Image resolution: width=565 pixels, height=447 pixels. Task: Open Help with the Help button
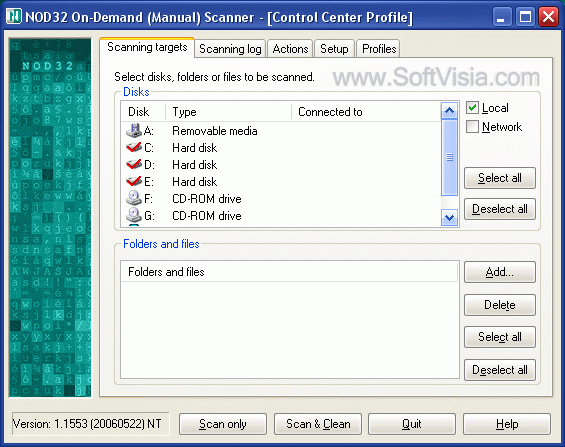(x=507, y=424)
